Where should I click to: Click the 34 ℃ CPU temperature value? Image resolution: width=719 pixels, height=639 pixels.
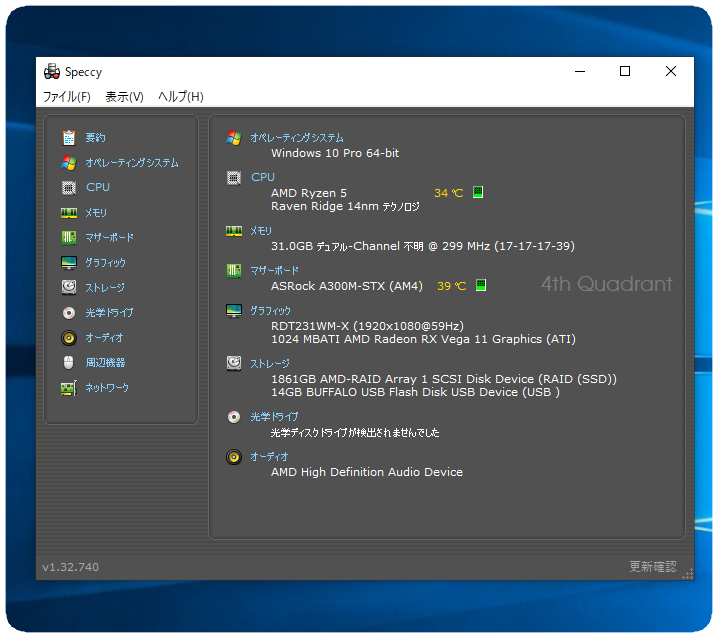point(448,193)
